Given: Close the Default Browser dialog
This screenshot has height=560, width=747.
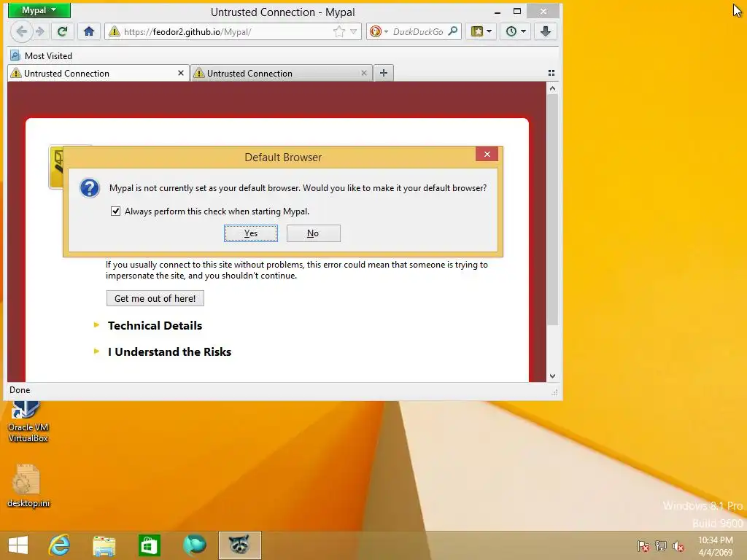Looking at the screenshot, I should pos(487,154).
